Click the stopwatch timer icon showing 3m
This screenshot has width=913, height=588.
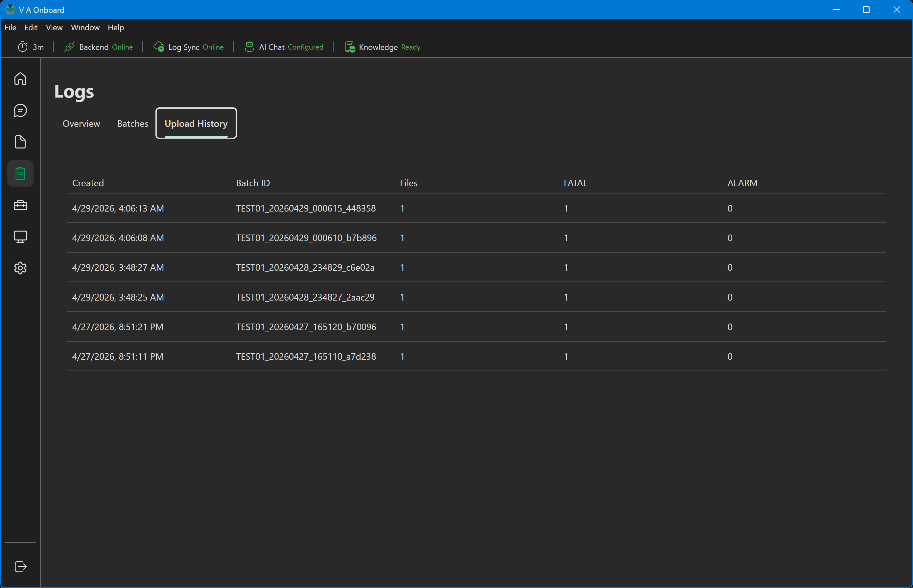pyautogui.click(x=23, y=47)
